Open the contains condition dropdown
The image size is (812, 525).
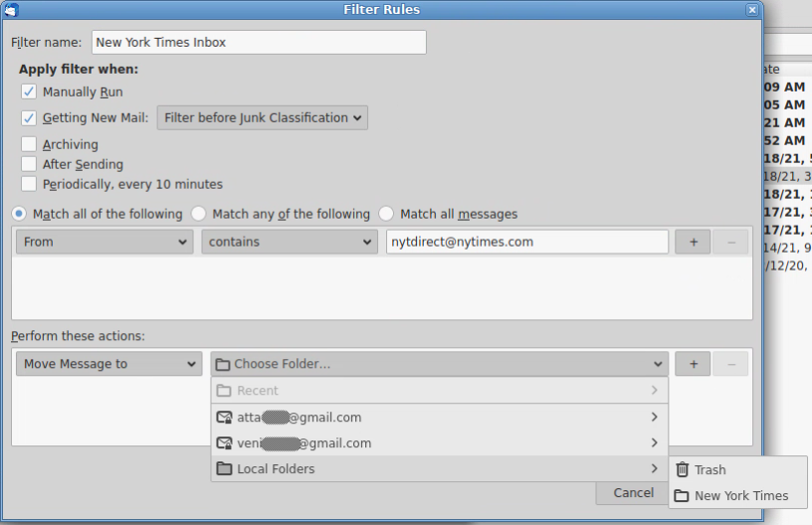coord(290,242)
